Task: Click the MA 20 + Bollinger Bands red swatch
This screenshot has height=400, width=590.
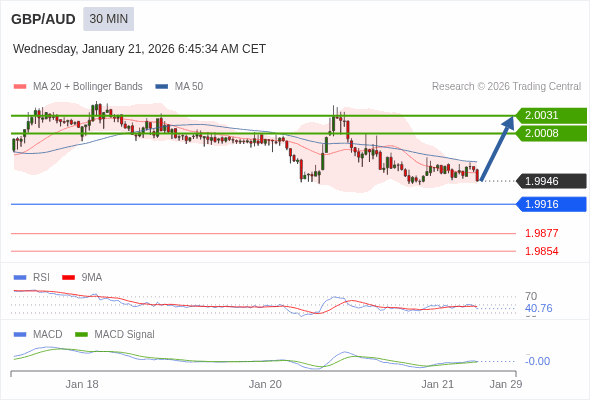Action: coord(20,87)
